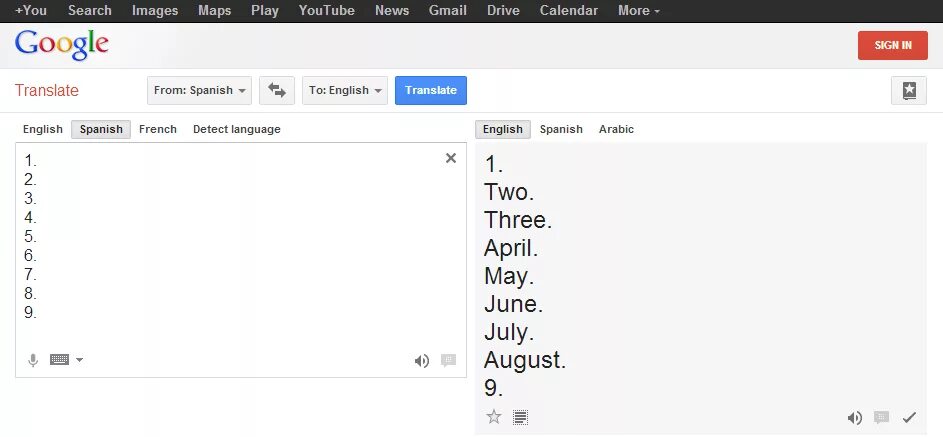943x437 pixels.
Task: Set target language to Arabic
Action: (x=616, y=129)
